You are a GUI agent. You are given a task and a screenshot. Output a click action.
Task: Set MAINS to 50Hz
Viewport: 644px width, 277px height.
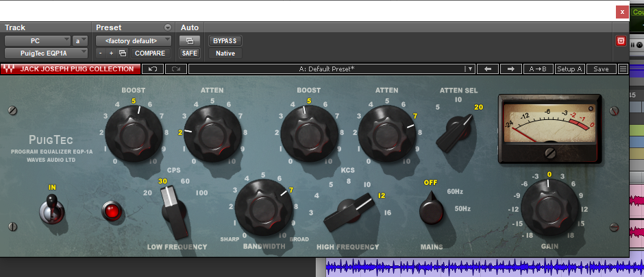[x=462, y=208]
